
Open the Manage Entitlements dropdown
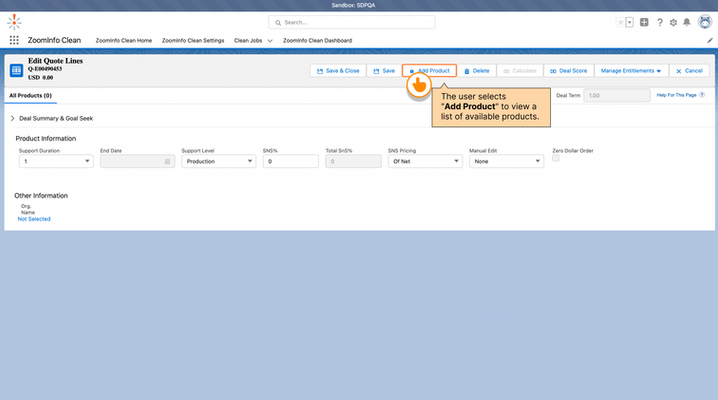[631, 71]
